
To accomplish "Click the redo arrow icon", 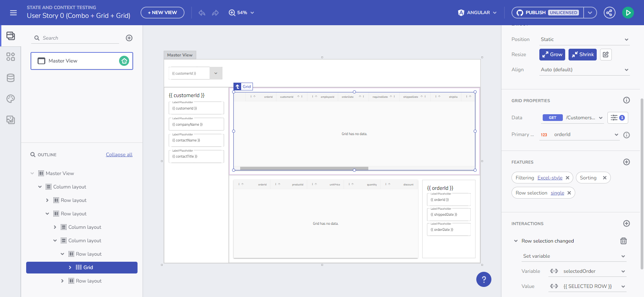I will 215,13.
